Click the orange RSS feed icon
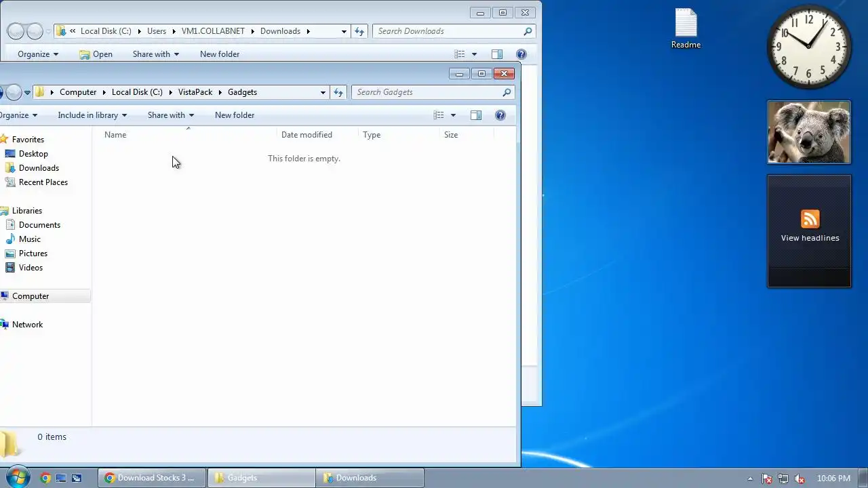868x488 pixels. pyautogui.click(x=810, y=219)
